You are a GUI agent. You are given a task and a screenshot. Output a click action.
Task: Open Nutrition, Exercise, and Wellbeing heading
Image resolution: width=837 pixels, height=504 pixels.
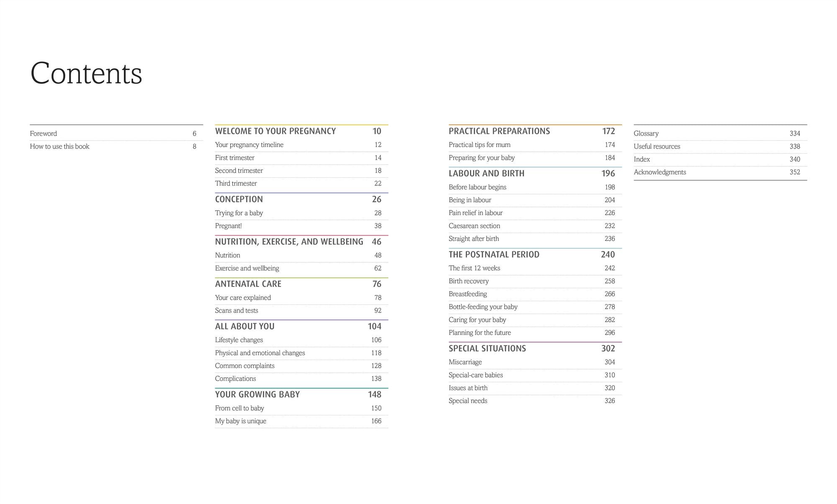point(289,242)
